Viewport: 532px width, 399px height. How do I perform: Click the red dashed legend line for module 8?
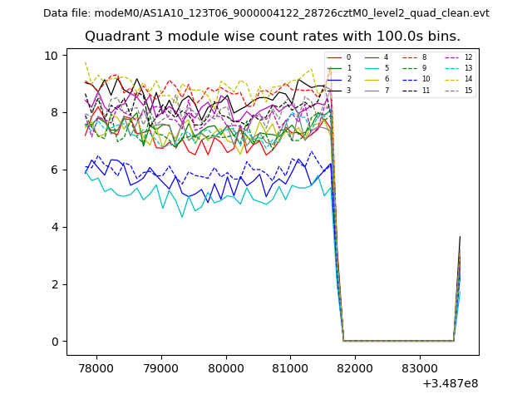(x=411, y=57)
